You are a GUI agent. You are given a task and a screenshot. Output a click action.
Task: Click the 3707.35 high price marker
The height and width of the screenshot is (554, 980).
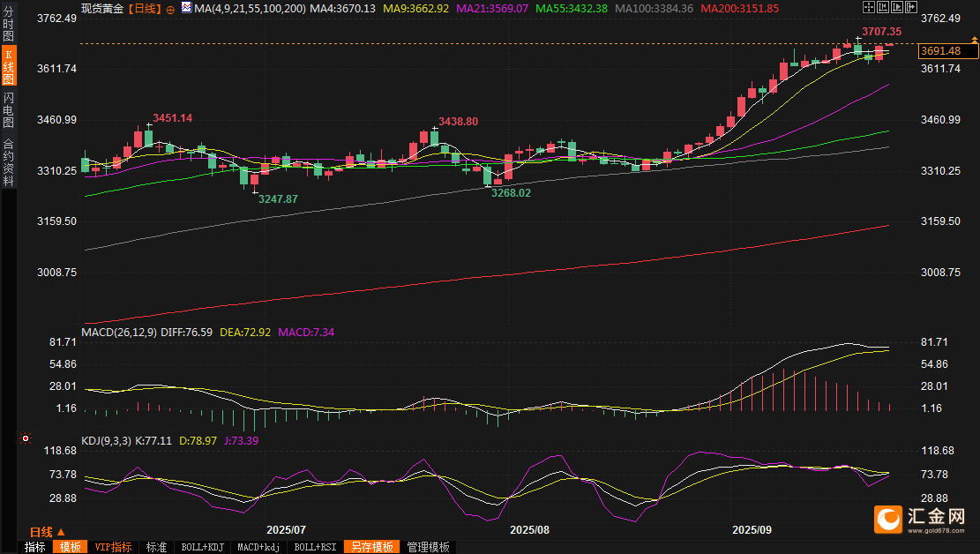point(881,31)
